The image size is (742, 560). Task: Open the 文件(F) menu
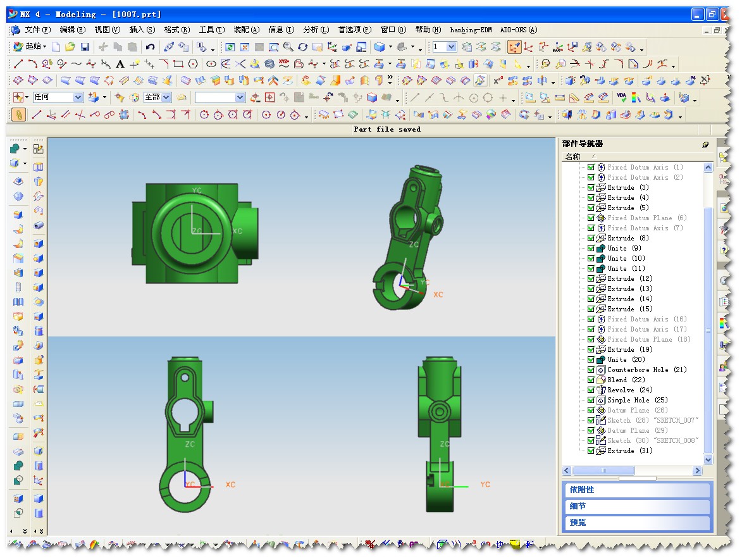click(37, 30)
